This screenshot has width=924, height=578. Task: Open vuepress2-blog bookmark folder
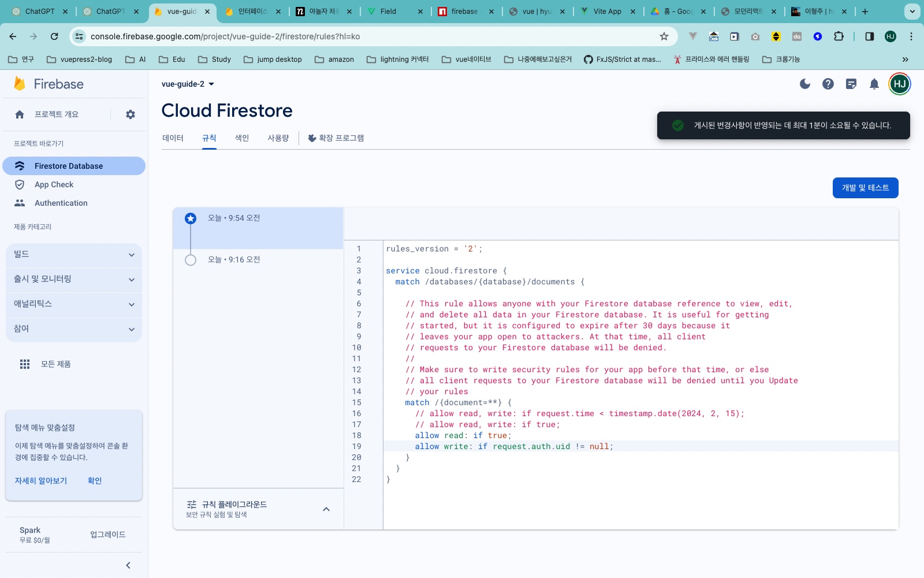click(80, 59)
